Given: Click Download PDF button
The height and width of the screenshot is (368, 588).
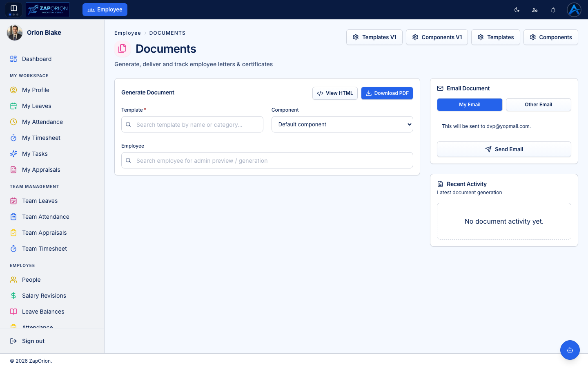Looking at the screenshot, I should 387,93.
